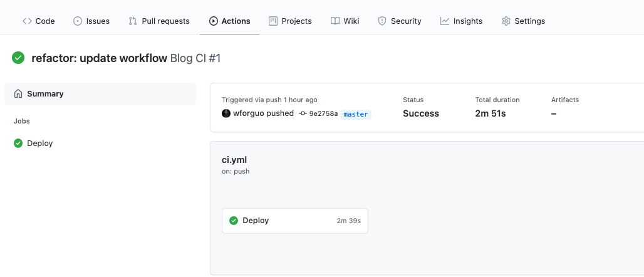Go to the Issues tab
This screenshot has width=644, height=277.
pos(91,21)
